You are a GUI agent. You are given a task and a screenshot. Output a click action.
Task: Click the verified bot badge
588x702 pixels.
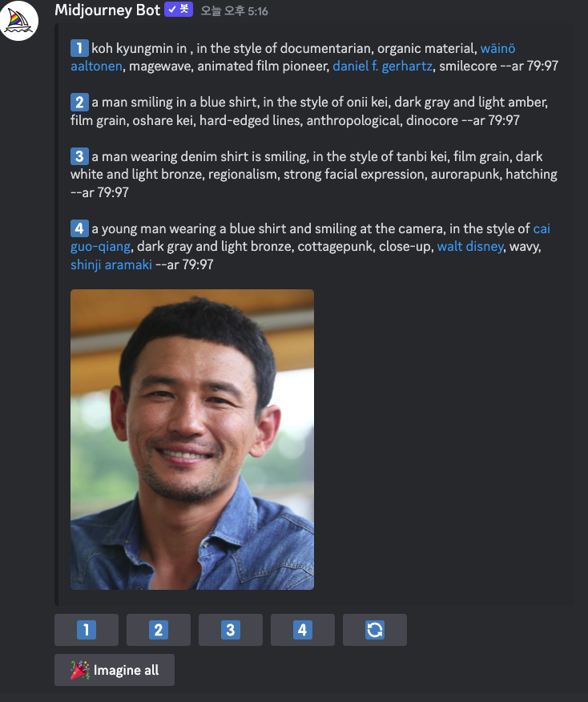tap(178, 10)
